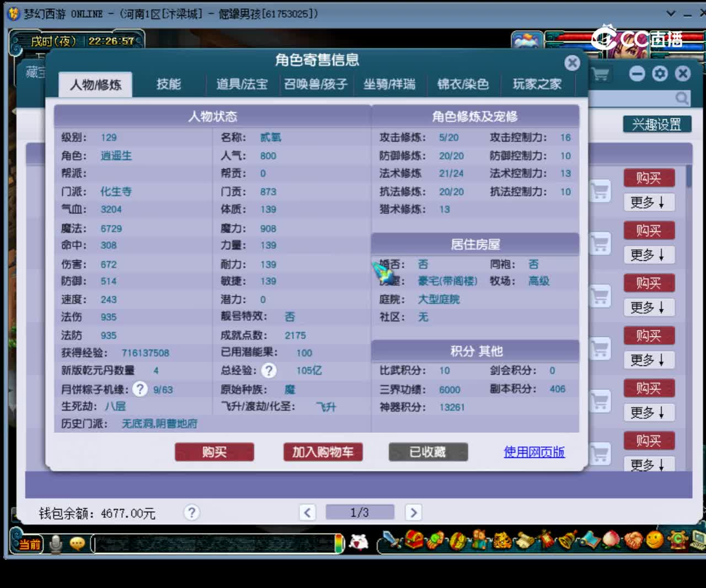Click the small character figure icon
Viewport: 706px width, 588px height.
coord(479,540)
